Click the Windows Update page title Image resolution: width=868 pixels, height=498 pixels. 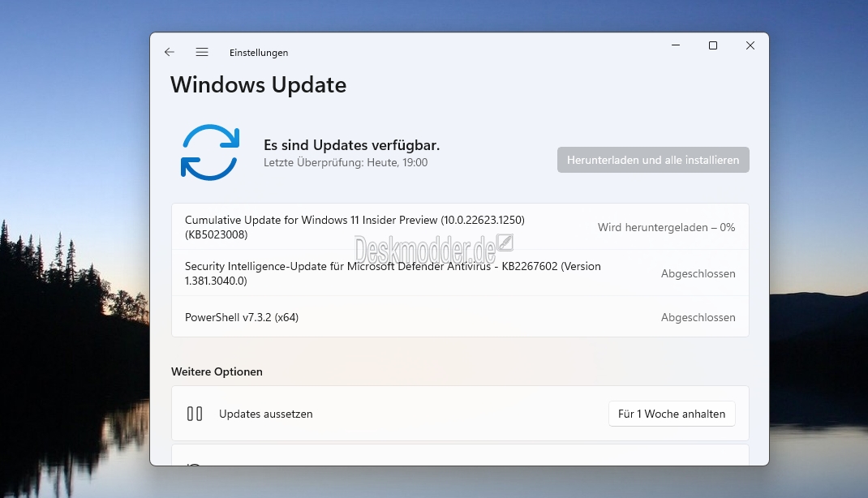(x=259, y=84)
